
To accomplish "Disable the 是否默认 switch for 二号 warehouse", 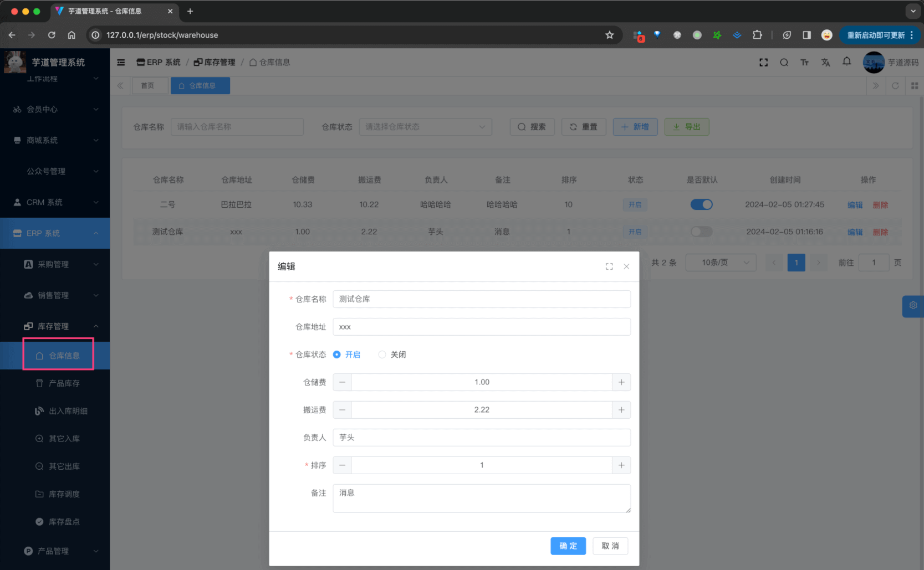I will click(701, 204).
